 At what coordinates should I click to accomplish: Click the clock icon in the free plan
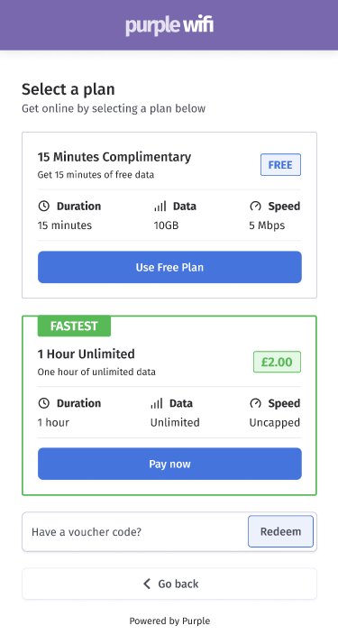click(43, 207)
